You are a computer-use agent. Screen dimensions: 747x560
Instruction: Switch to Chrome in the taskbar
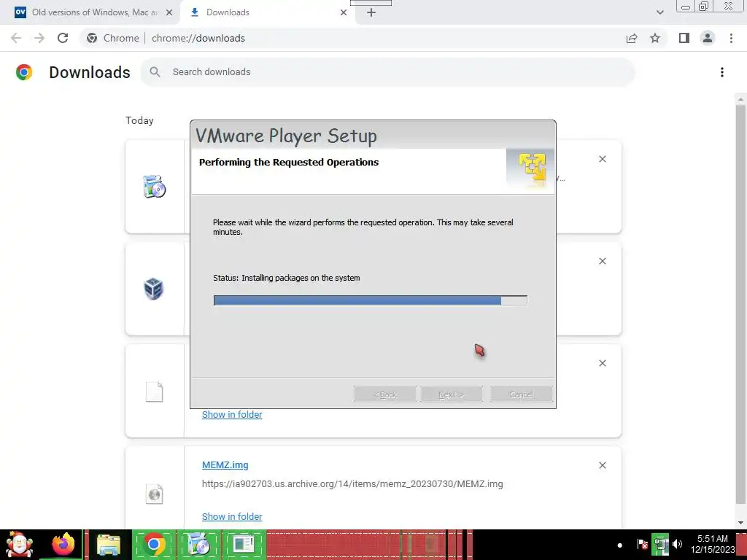(153, 545)
